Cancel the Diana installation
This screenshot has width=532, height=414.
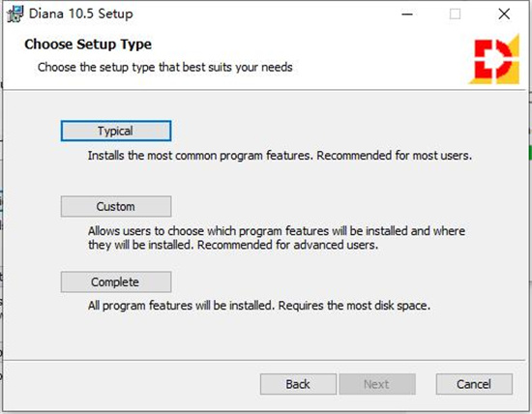click(x=474, y=384)
